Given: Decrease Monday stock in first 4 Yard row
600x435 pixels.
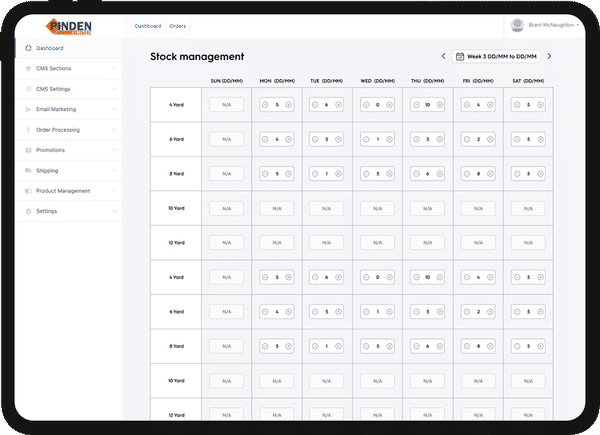Looking at the screenshot, I should coord(265,105).
